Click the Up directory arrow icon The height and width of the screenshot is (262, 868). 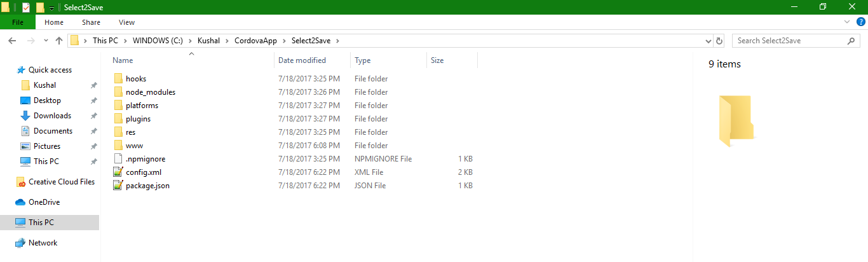pos(59,41)
